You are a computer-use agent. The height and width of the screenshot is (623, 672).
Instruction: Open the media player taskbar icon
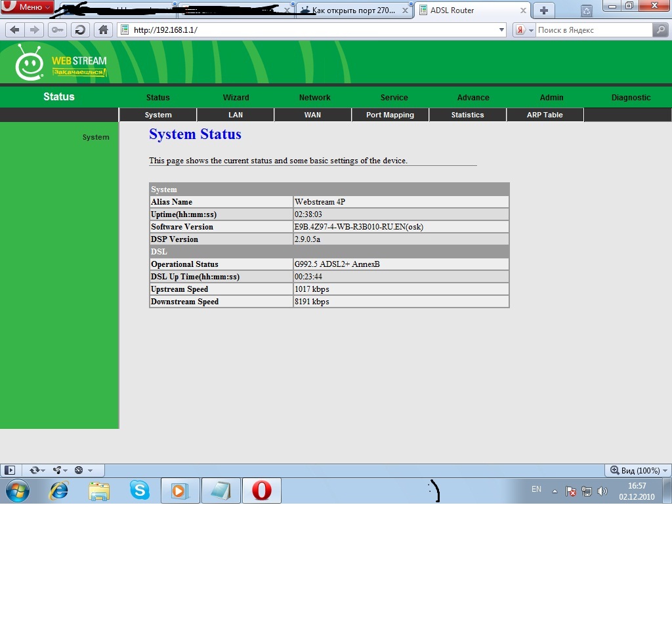(180, 491)
